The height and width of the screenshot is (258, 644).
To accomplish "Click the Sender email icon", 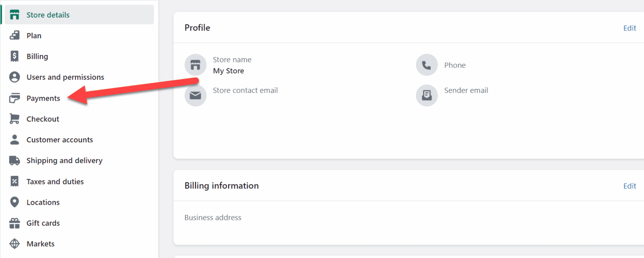I will (x=426, y=95).
